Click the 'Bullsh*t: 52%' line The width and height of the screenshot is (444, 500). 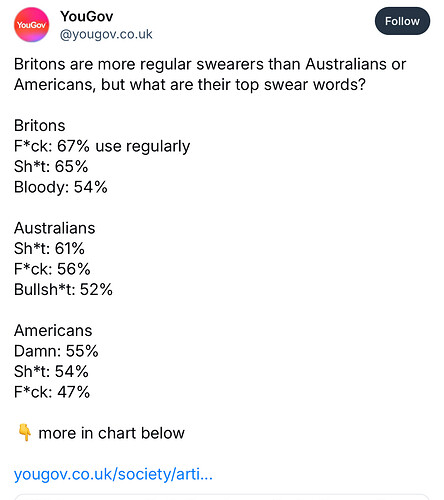[x=63, y=290]
